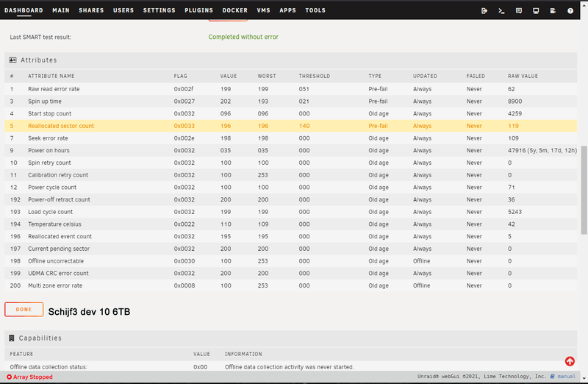Open the system info monitor icon
This screenshot has height=384, width=588.
536,11
